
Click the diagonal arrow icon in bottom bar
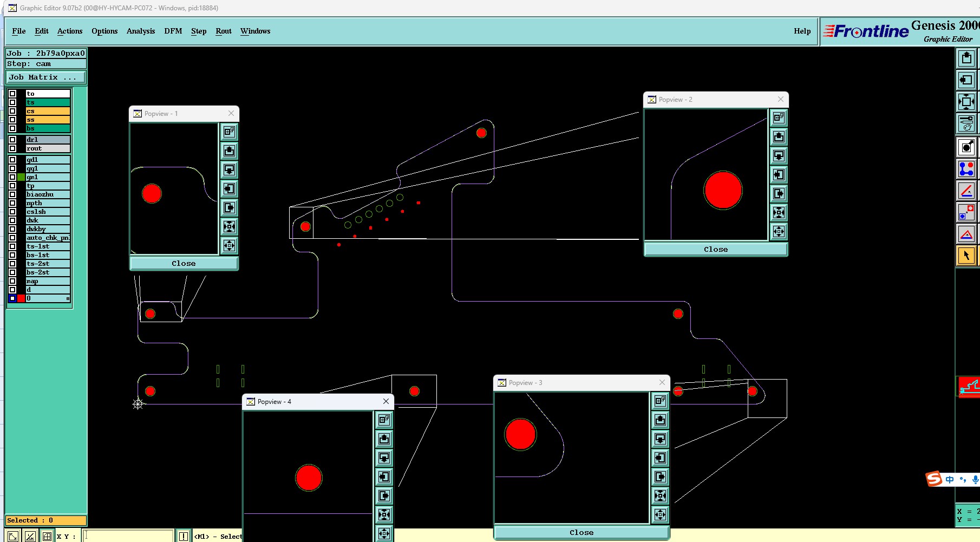coord(13,536)
